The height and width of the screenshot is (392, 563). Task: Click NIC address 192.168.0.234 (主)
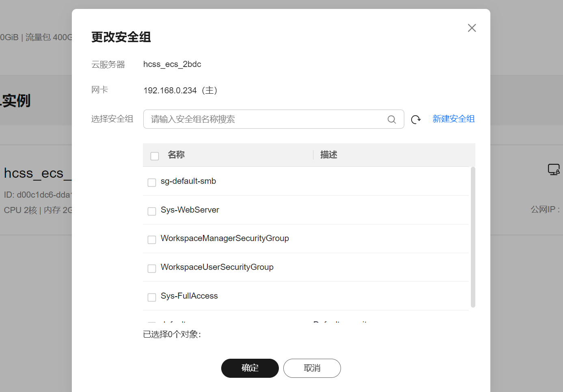click(181, 90)
